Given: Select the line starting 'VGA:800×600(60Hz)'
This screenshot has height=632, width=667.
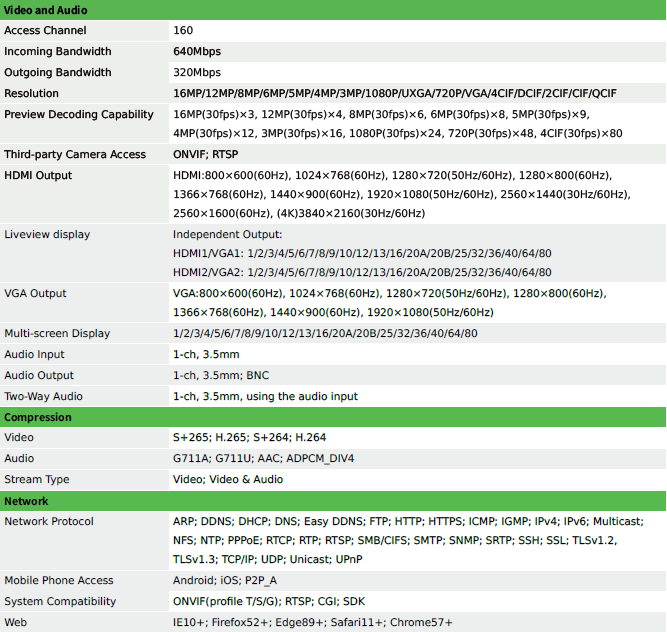Looking at the screenshot, I should (x=390, y=293).
